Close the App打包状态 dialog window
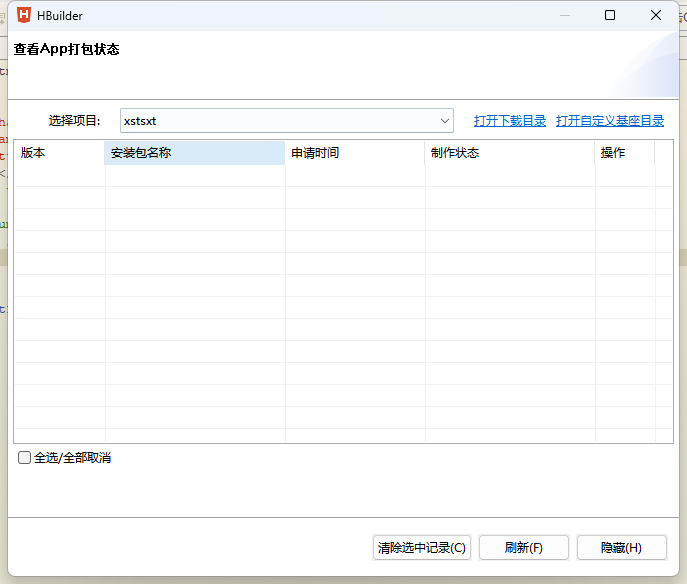687x584 pixels. click(656, 15)
